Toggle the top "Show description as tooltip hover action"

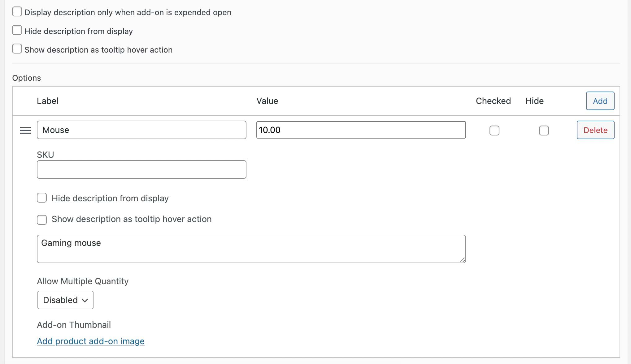tap(17, 49)
